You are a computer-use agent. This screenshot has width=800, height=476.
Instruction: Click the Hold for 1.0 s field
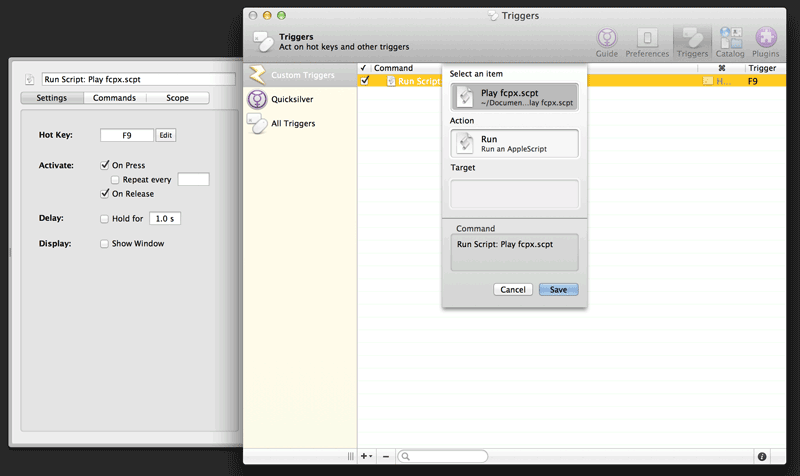[165, 218]
